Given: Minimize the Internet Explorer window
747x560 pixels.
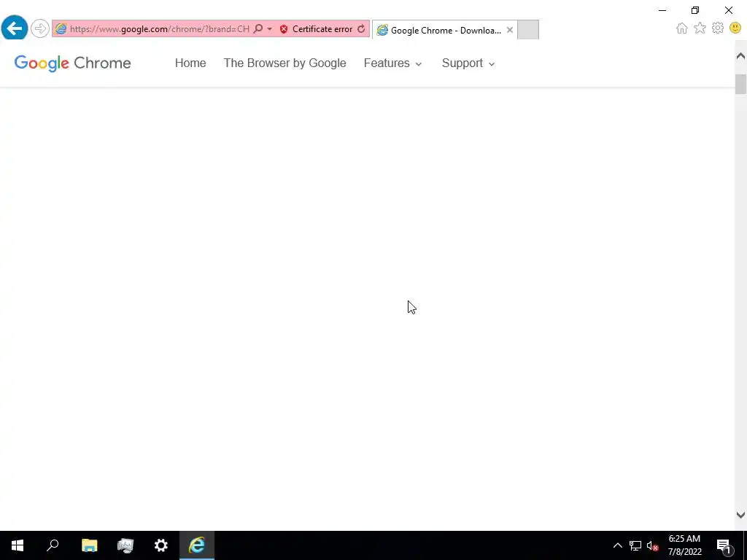Looking at the screenshot, I should click(662, 10).
